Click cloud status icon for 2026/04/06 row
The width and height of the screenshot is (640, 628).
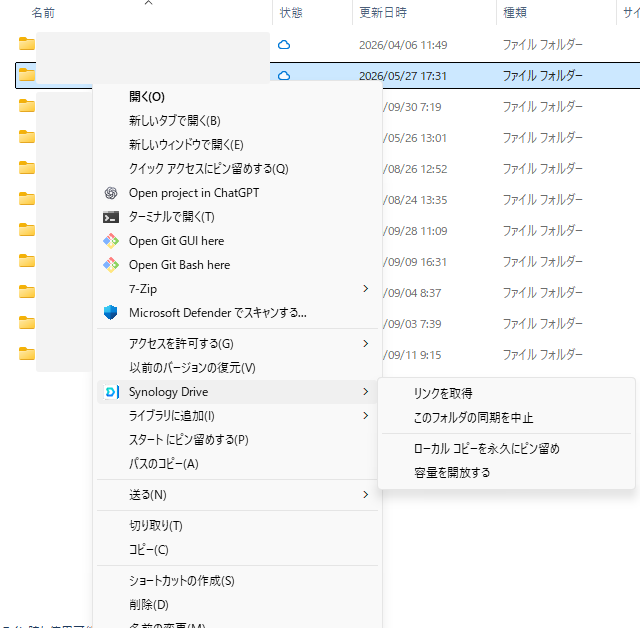click(x=284, y=44)
